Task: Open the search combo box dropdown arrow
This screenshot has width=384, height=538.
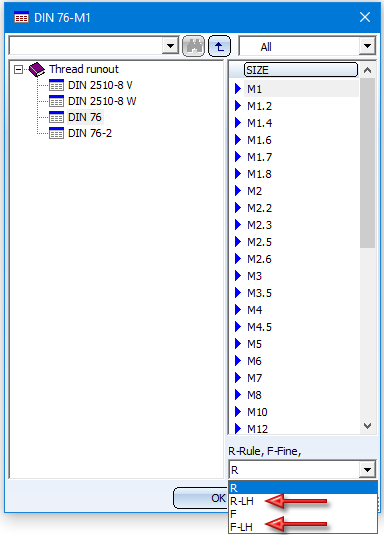Action: click(170, 46)
